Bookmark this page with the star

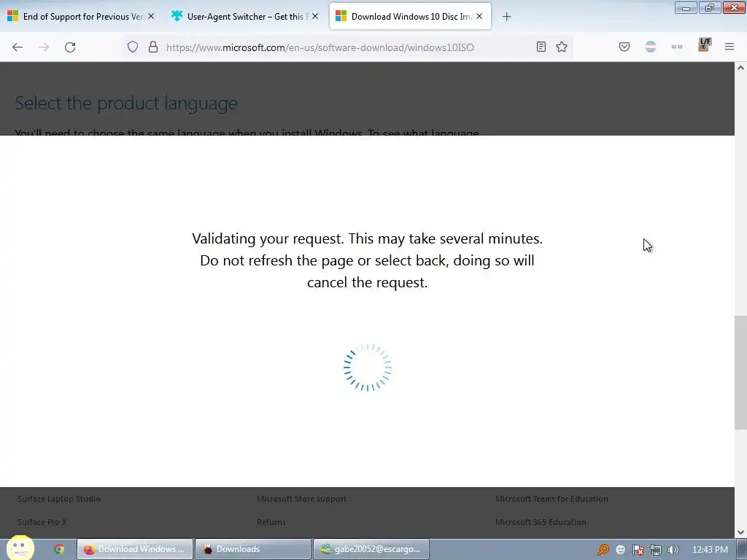(x=562, y=47)
